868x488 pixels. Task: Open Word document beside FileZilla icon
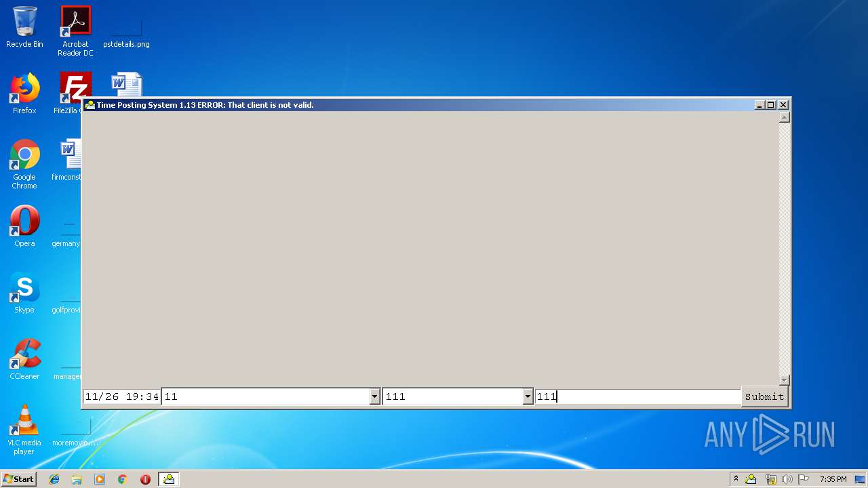127,84
